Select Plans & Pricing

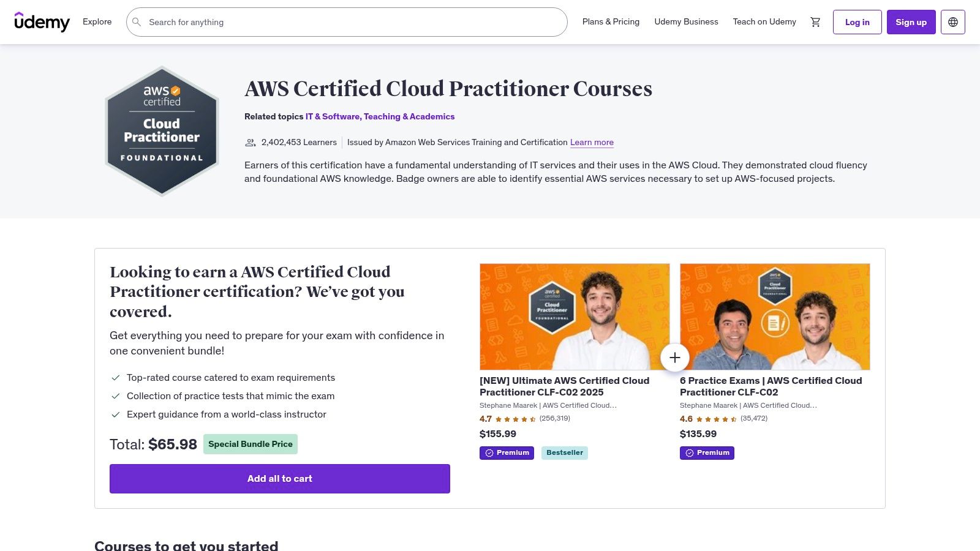(611, 21)
